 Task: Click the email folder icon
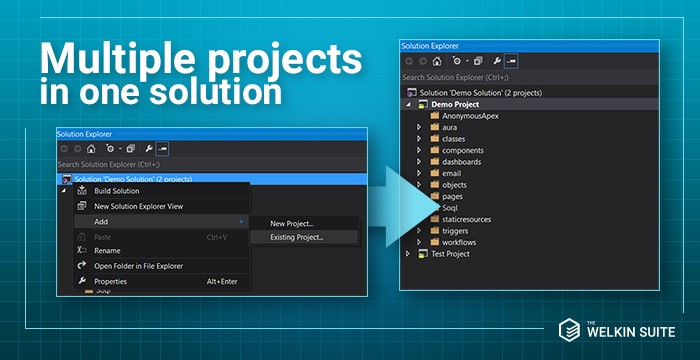[435, 173]
